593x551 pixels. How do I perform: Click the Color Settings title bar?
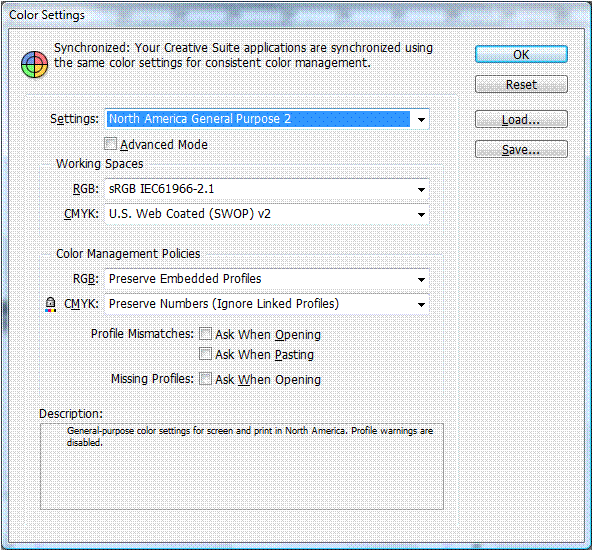(x=296, y=15)
